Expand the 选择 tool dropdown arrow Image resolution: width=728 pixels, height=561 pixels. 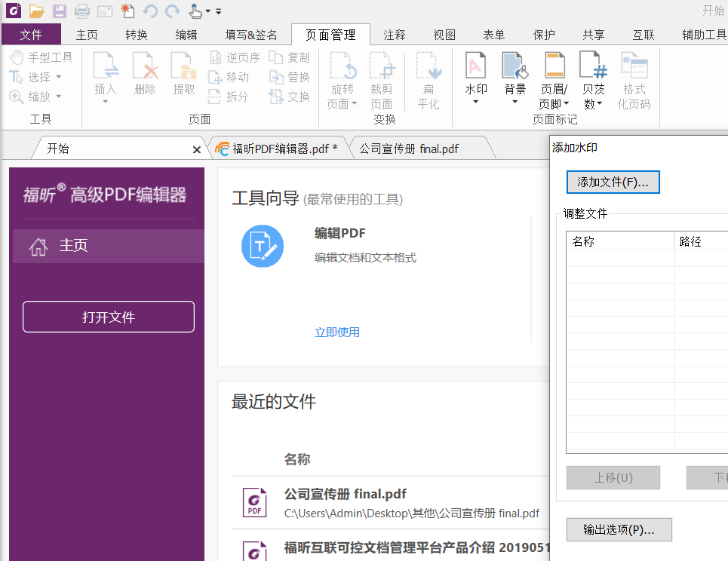click(x=59, y=77)
